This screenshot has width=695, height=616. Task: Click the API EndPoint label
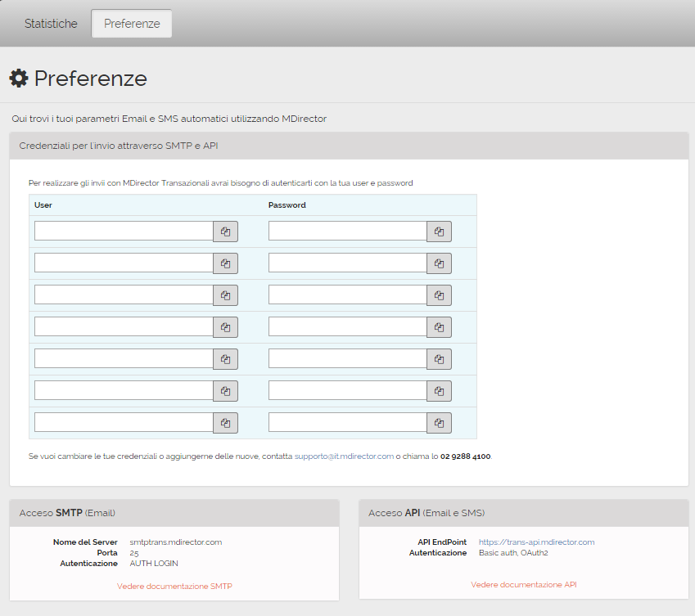(442, 542)
